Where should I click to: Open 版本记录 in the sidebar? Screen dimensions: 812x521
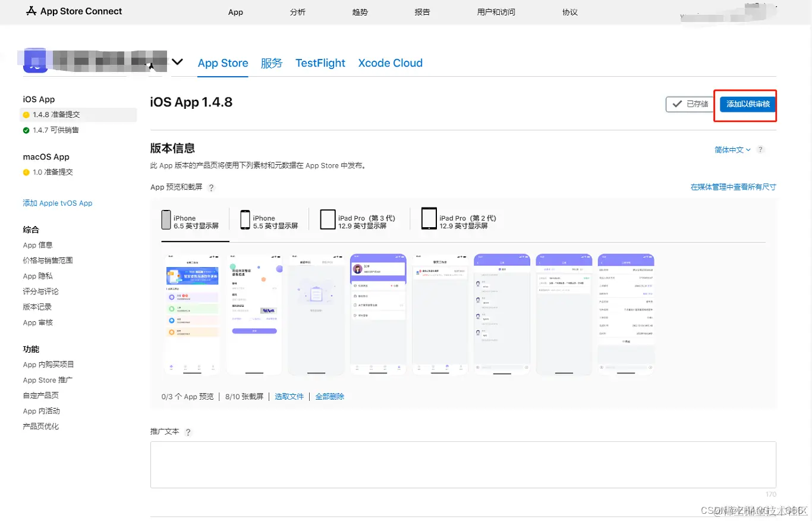coord(37,307)
